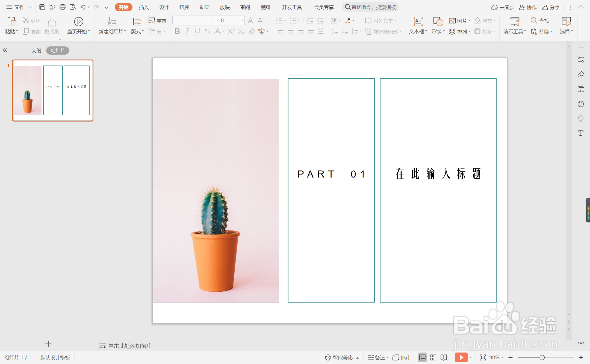Expand the File (文件) menu arrow
This screenshot has width=590, height=364.
pyautogui.click(x=29, y=7)
